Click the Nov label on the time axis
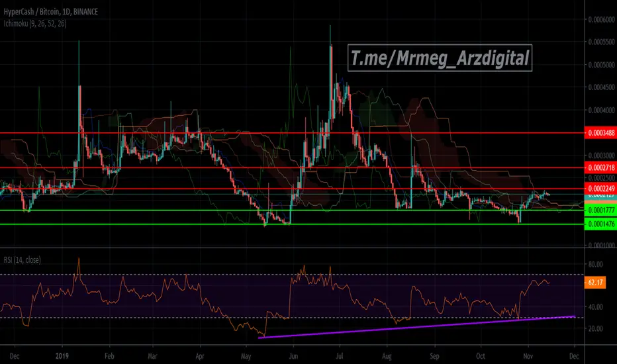 528,356
